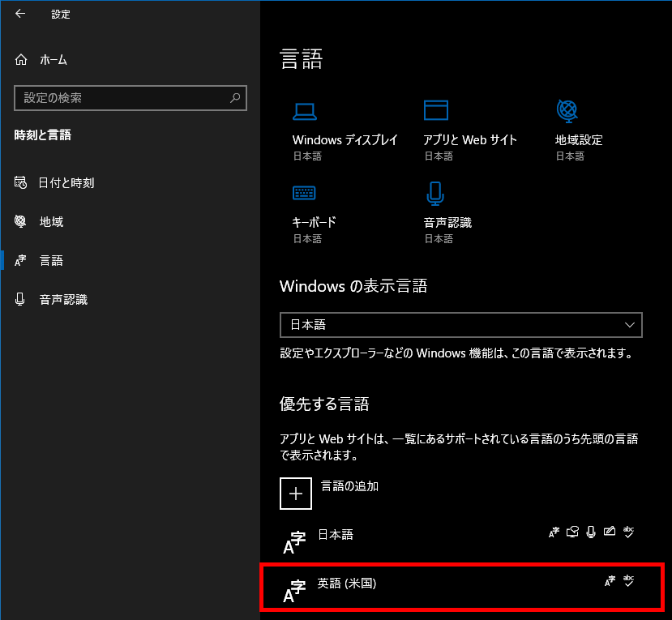Click the 時刻と言語 section heading
Viewport: 672px width, 620px height.
[x=43, y=135]
